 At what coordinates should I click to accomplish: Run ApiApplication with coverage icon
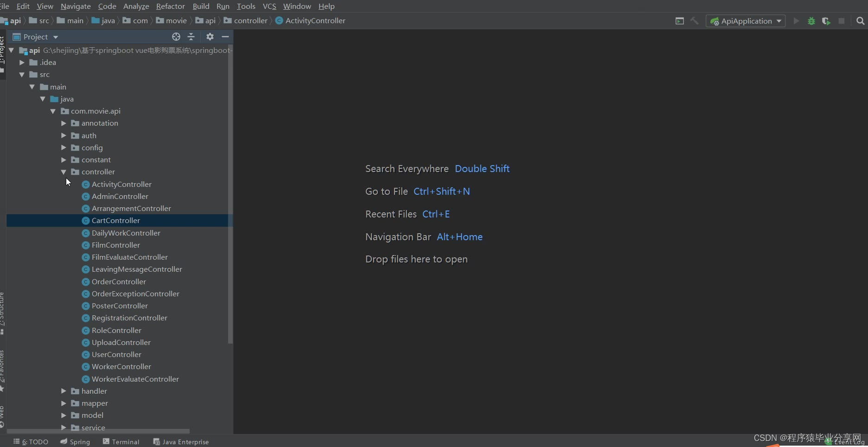click(826, 21)
